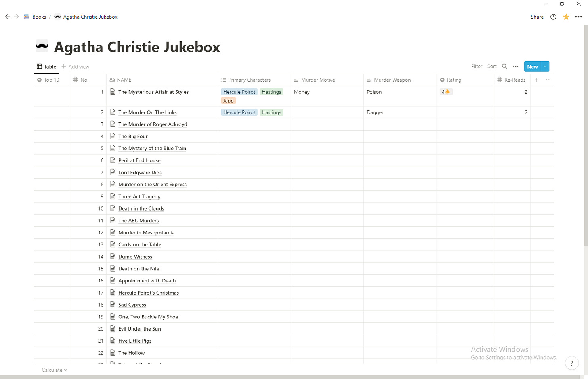Click the page icon of Lord Edgware Dies
The height and width of the screenshot is (379, 588).
coord(113,172)
